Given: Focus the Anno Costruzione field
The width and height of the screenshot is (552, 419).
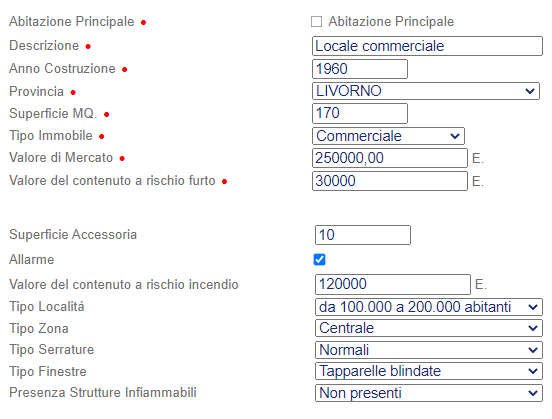Looking at the screenshot, I should pyautogui.click(x=360, y=69).
